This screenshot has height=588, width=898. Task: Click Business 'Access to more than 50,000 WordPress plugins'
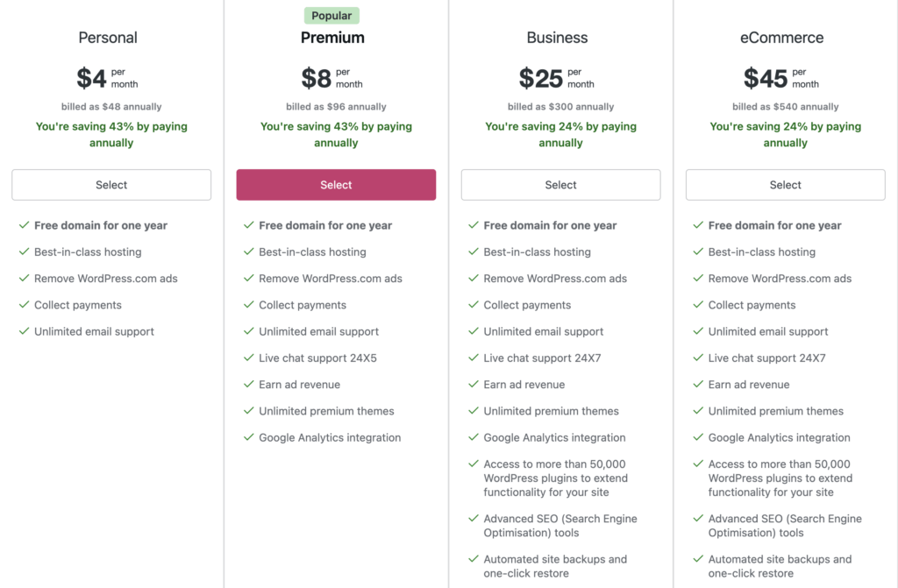555,478
